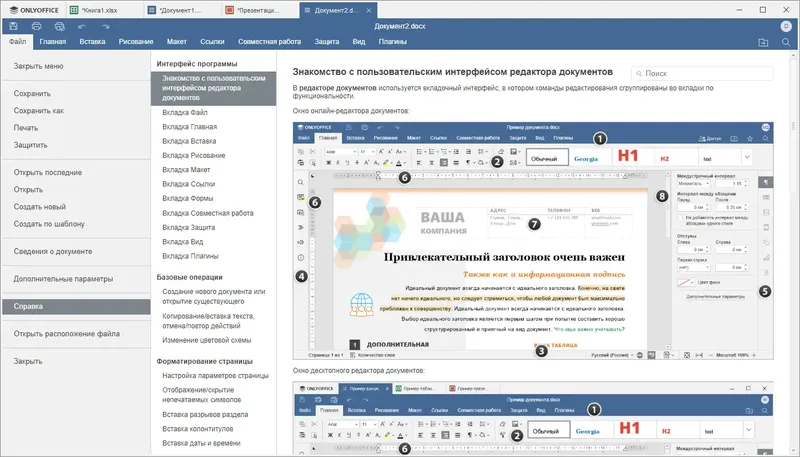Open the Вкладка Главная help topic
Viewport: 800px width, 457px height.
213,126
